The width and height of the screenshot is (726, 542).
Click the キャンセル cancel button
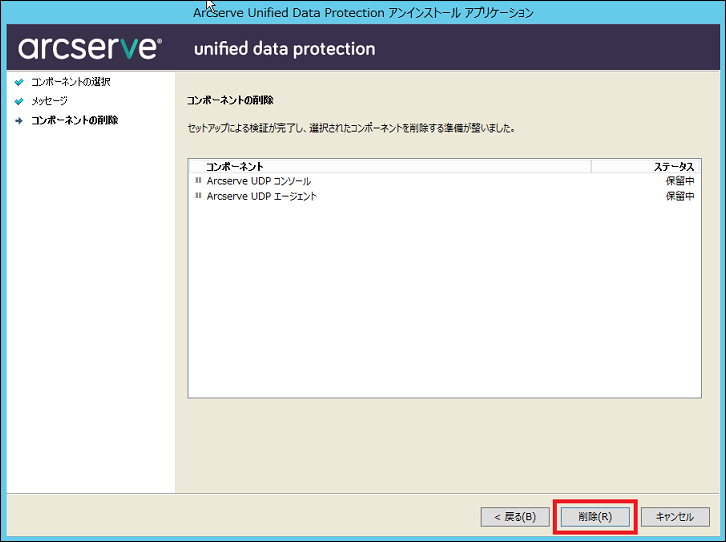click(675, 517)
